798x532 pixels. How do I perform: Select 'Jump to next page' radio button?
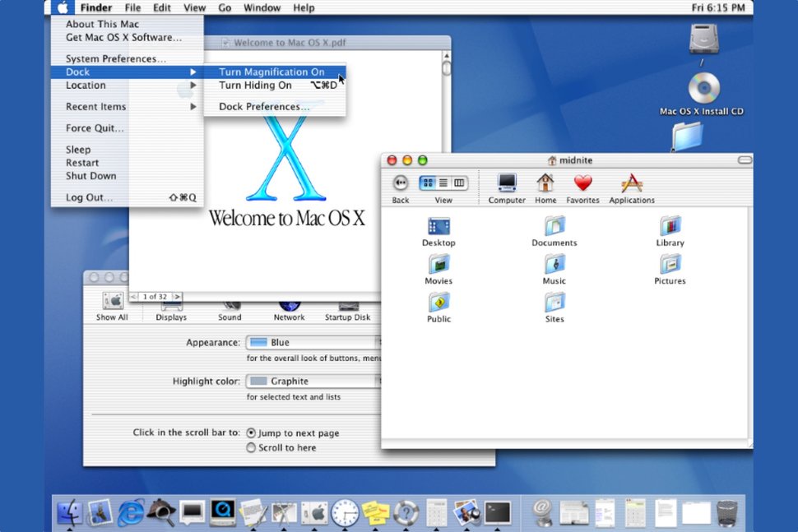click(x=251, y=433)
